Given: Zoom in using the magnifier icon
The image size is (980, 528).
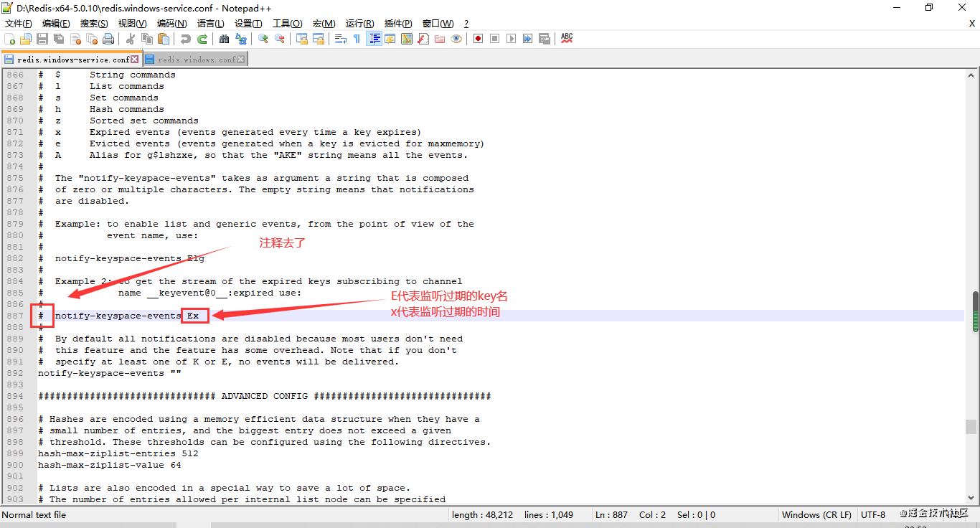Looking at the screenshot, I should point(262,38).
